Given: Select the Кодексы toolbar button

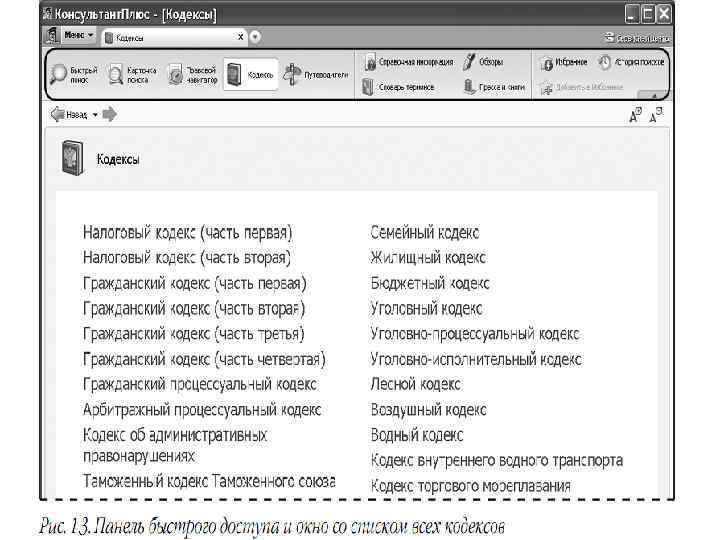Looking at the screenshot, I should pyautogui.click(x=251, y=74).
